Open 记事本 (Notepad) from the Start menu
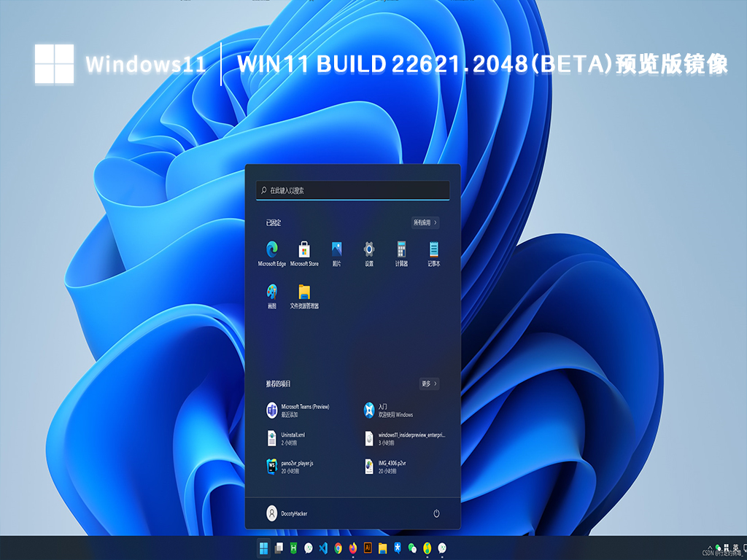 435,249
